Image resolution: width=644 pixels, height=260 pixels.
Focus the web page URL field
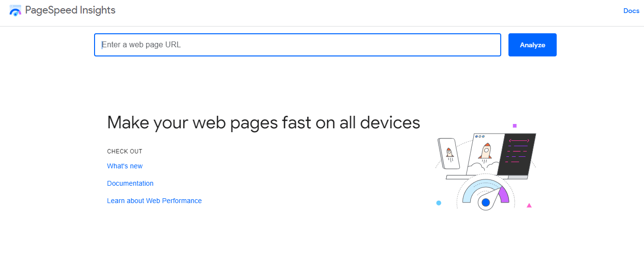point(298,45)
